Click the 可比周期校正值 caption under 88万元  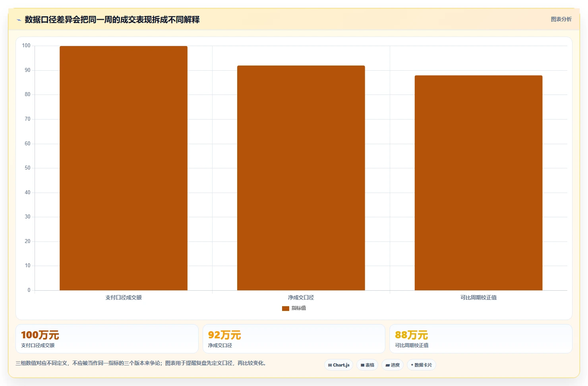[412, 345]
